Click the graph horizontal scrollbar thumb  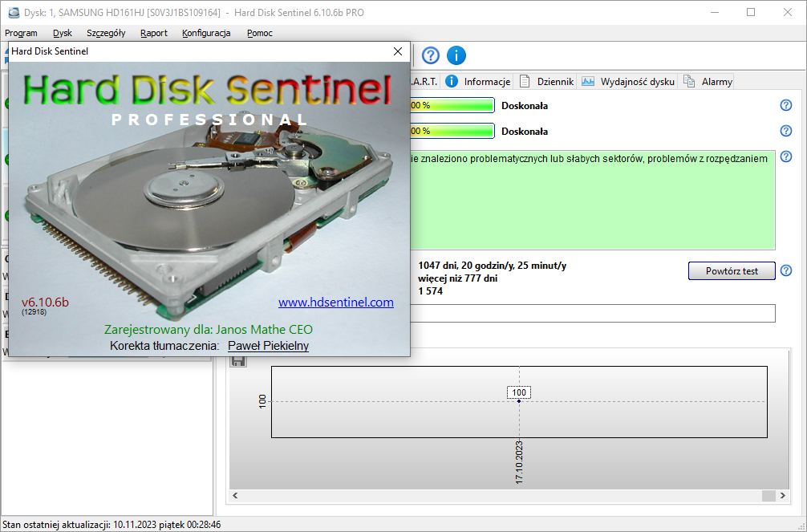coord(768,495)
